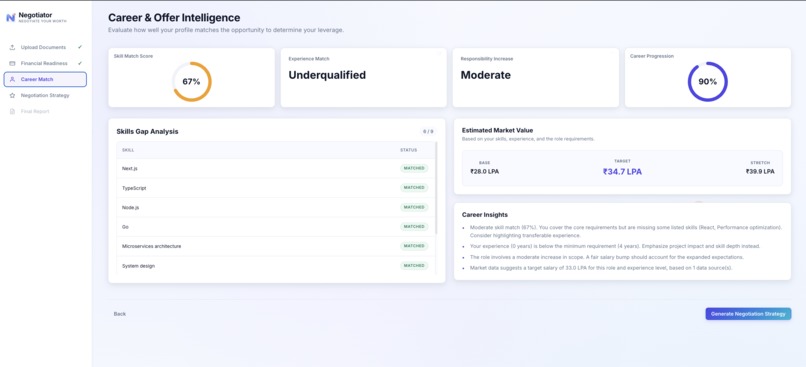Image resolution: width=806 pixels, height=367 pixels.
Task: Click the Moderate responsibility increase value
Action: pos(486,75)
